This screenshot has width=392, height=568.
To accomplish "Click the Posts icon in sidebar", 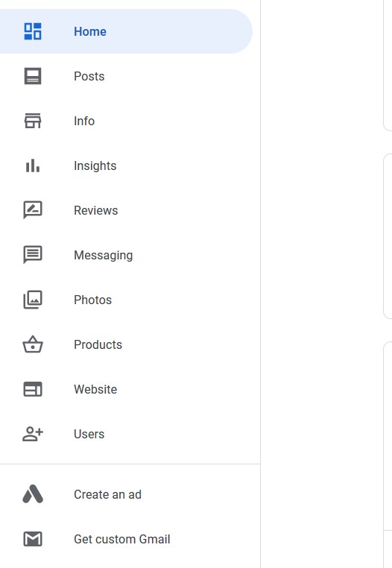I will [x=33, y=76].
